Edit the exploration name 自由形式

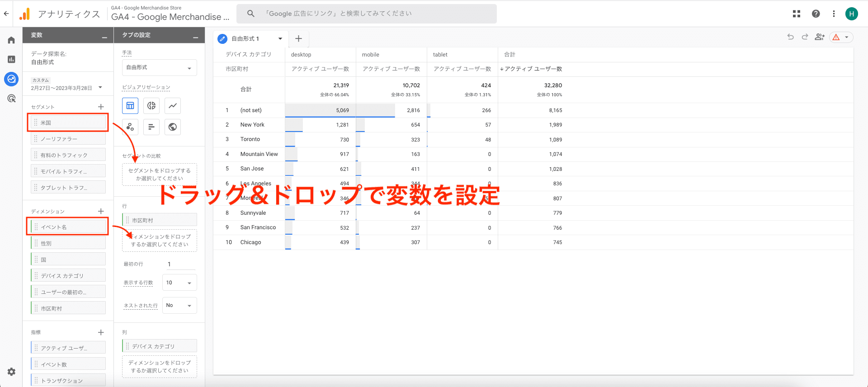pos(42,62)
